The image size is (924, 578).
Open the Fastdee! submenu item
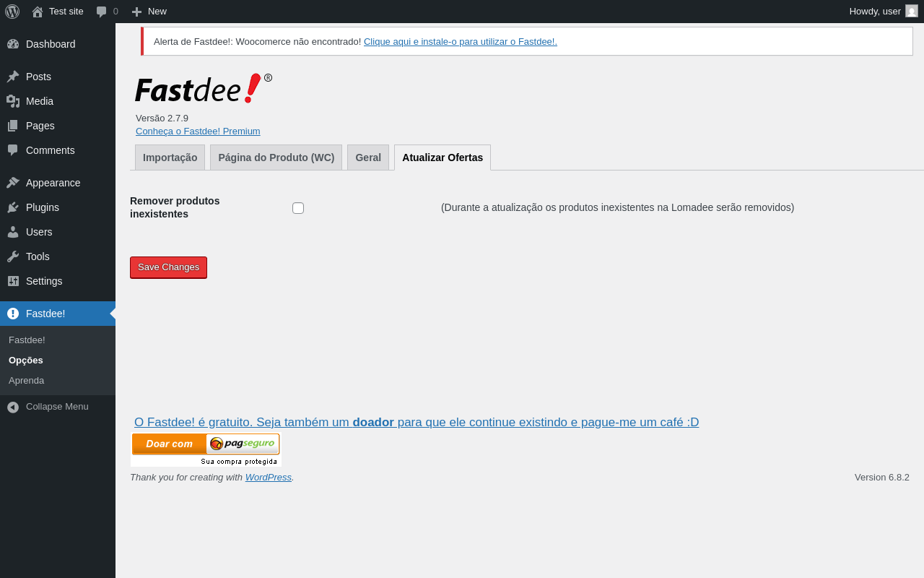pos(27,340)
